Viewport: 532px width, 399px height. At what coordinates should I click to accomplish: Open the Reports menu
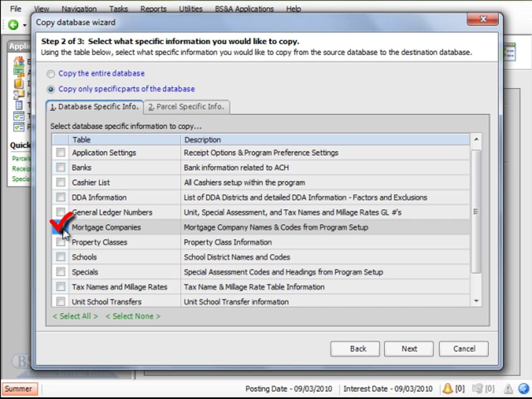154,9
